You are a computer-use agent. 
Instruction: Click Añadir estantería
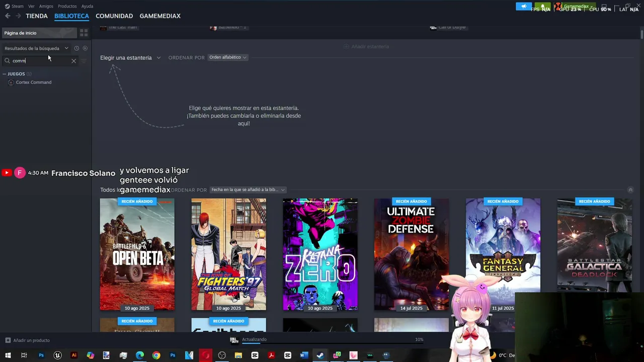coord(366,46)
